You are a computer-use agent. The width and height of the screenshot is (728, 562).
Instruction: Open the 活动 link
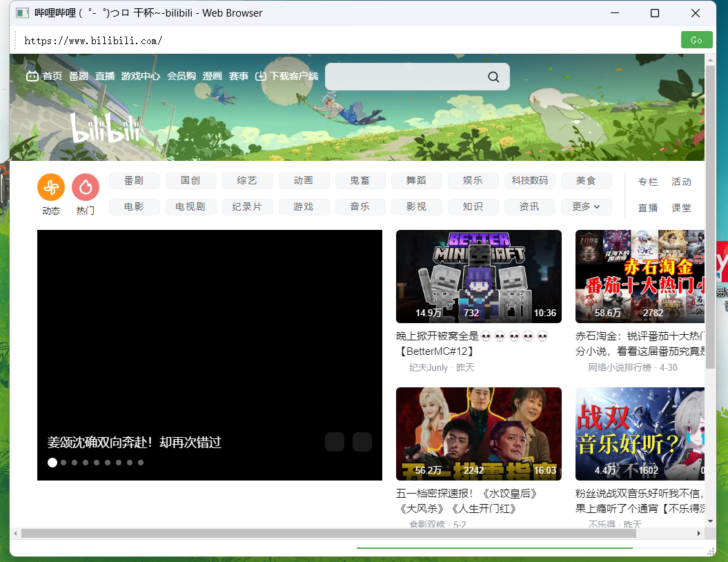[x=681, y=182]
